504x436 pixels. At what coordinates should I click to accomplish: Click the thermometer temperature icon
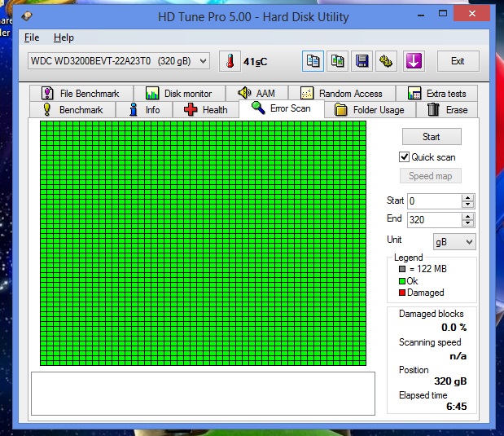point(230,61)
